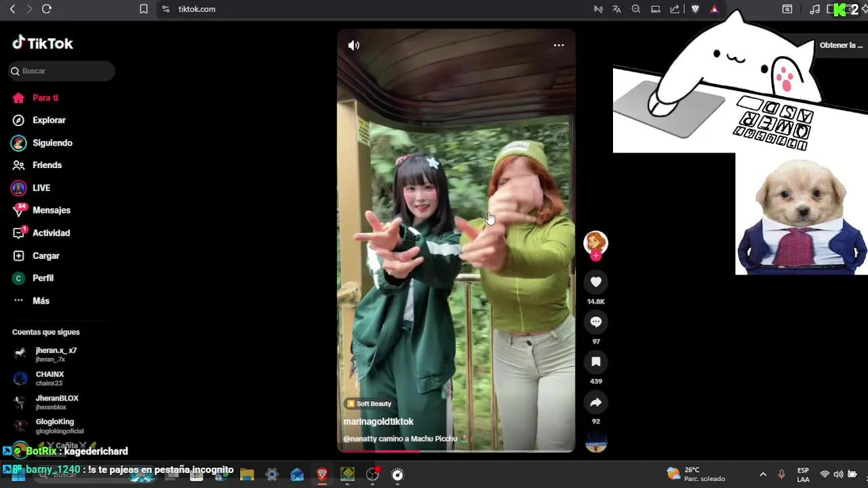Open Brave Shields lion icon

pos(695,9)
